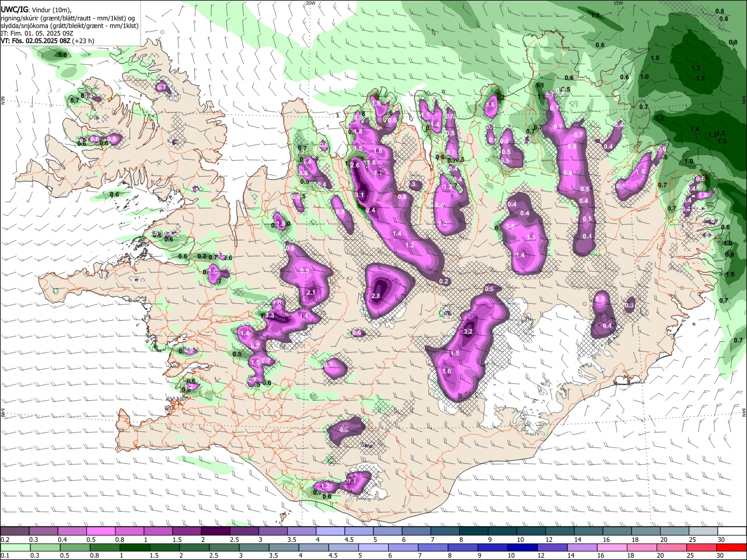Click the 2.6 snowfall value on the map
The image size is (747, 560).
click(355, 165)
